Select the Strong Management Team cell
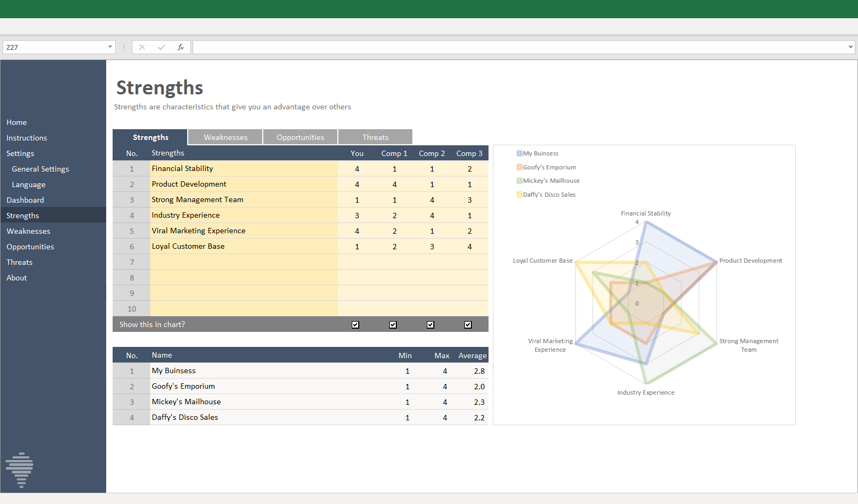858x504 pixels. click(244, 199)
